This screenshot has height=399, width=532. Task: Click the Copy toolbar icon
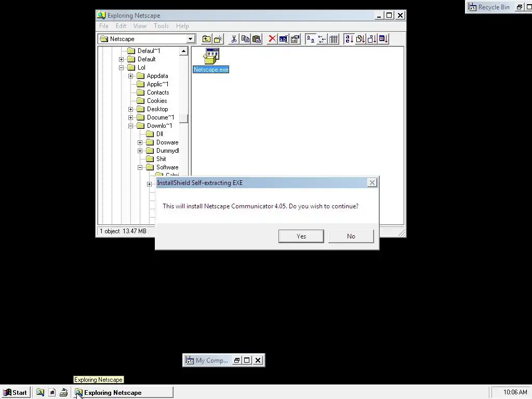pyautogui.click(x=245, y=39)
